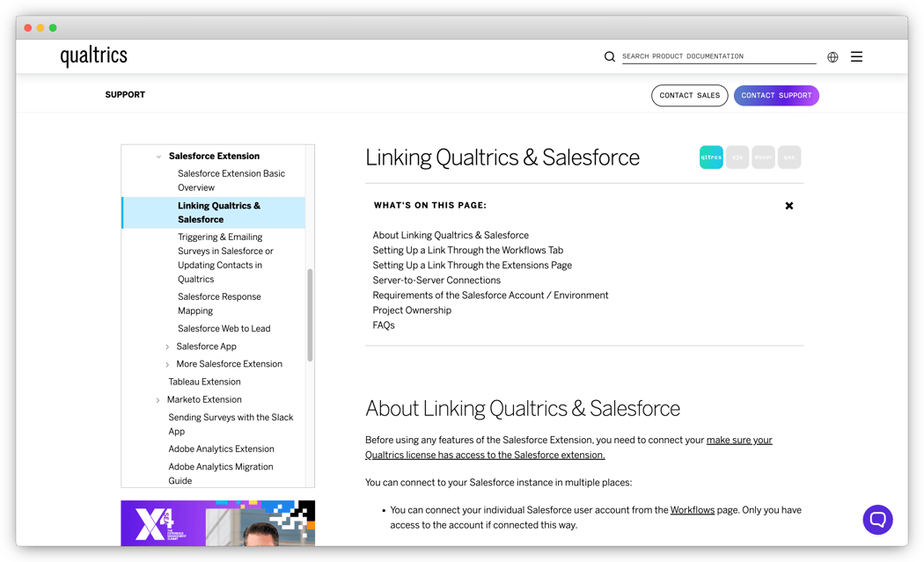Jump to About Linking Qualtrics & Salesforce
The height and width of the screenshot is (562, 924).
[x=451, y=235]
